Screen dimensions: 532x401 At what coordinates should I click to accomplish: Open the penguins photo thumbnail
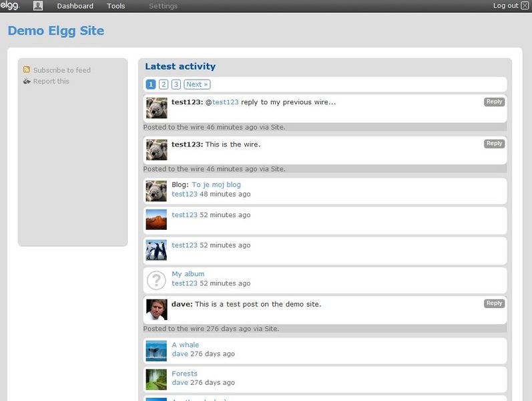pos(156,250)
